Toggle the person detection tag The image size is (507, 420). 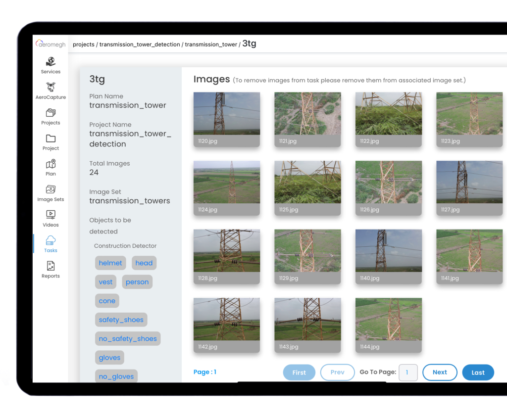137,281
